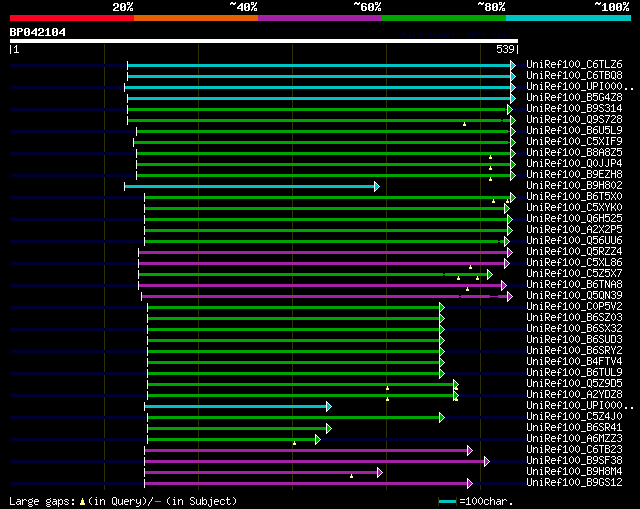Viewport: 640px width, 509px height.
Task: Select hit label UniRef100_B9H802
Action: tap(574, 186)
